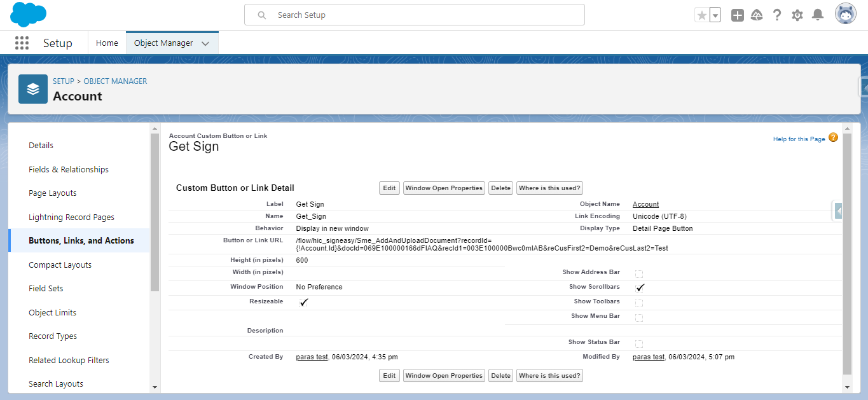Image resolution: width=868 pixels, height=400 pixels.
Task: Open Search Layouts in the sidebar
Action: 56,384
